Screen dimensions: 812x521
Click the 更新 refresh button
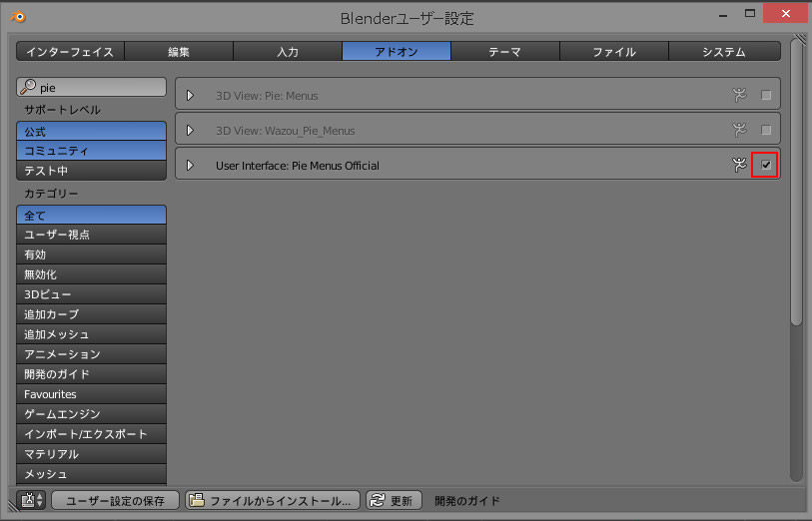click(x=395, y=500)
